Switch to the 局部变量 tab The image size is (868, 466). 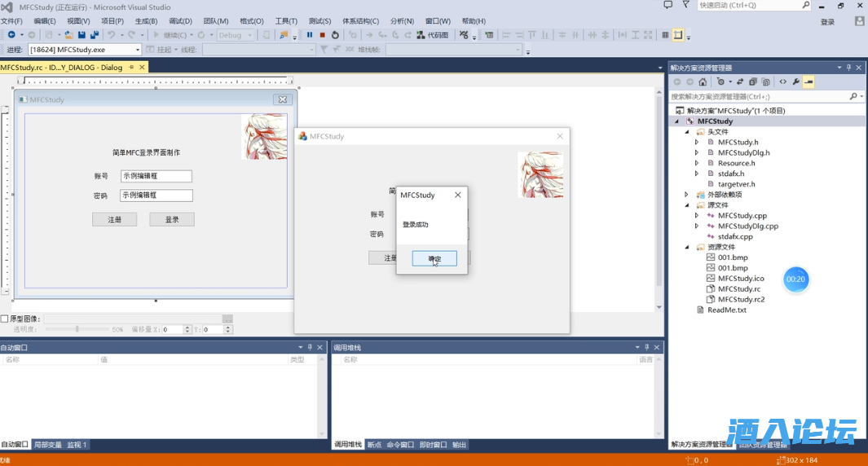(47, 445)
